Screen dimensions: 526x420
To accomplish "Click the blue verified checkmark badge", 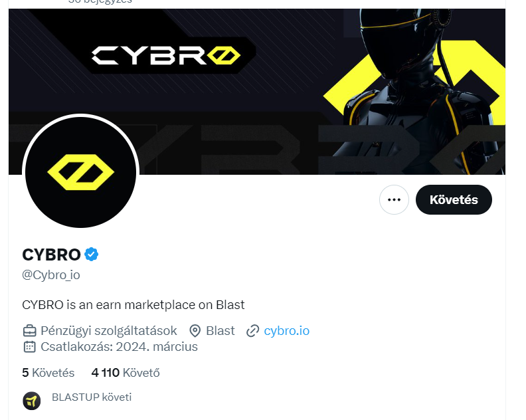I will [91, 254].
